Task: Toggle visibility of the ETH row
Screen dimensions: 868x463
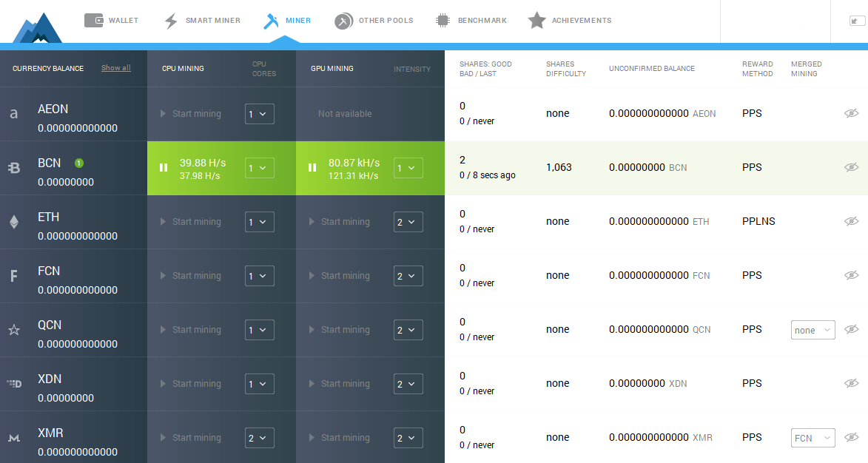Action: pos(852,221)
